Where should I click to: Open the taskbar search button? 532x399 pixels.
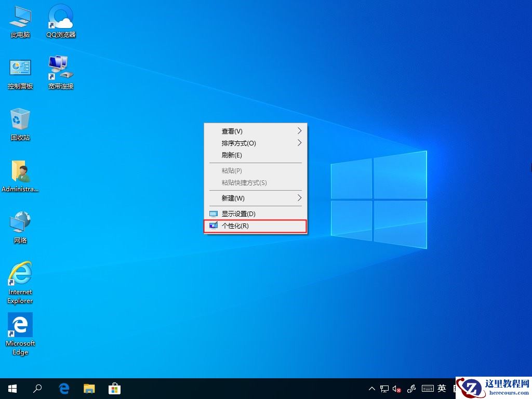coord(37,388)
